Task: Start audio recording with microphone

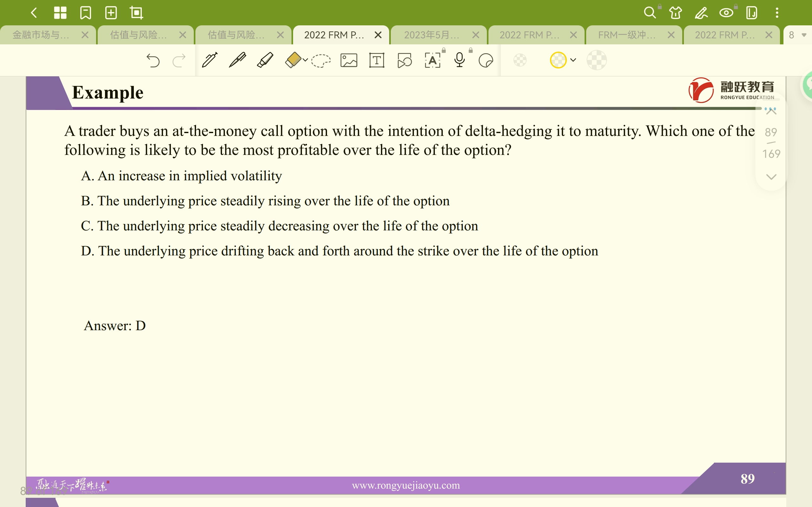Action: point(459,60)
